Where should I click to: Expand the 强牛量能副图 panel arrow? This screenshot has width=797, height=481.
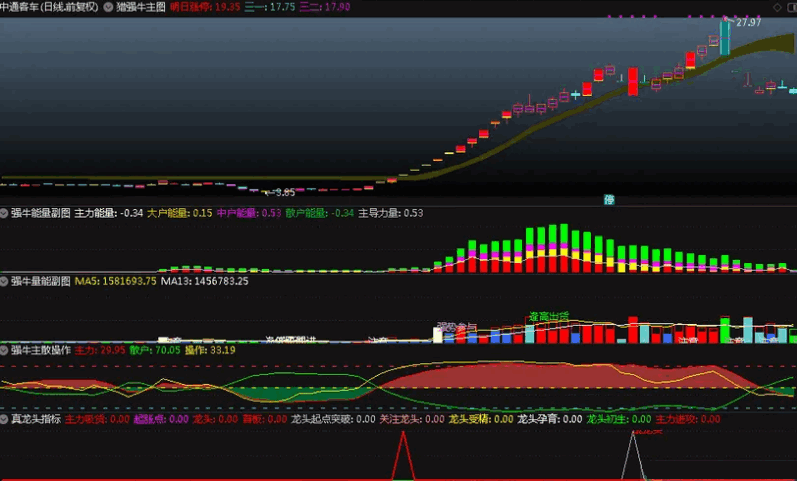(4, 281)
